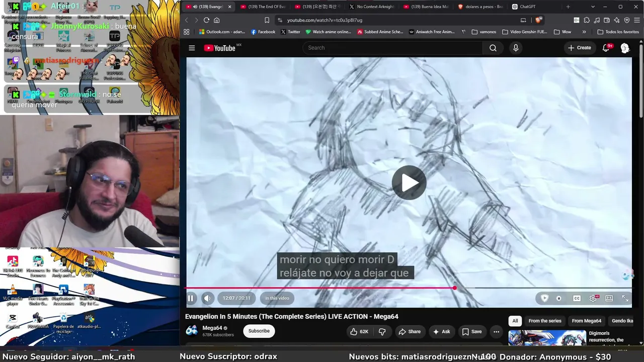This screenshot has height=362, width=644.
Task: Go to the browser home page
Action: point(217,20)
